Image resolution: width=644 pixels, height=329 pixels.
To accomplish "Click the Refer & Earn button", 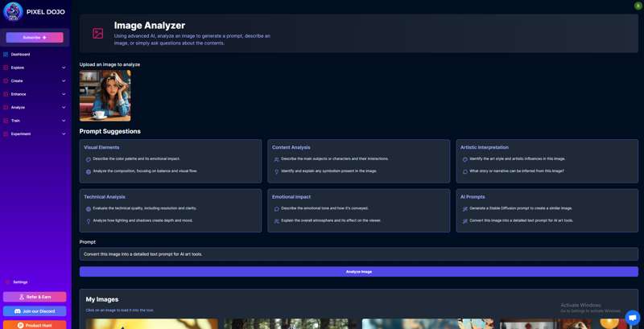I will 35,297.
